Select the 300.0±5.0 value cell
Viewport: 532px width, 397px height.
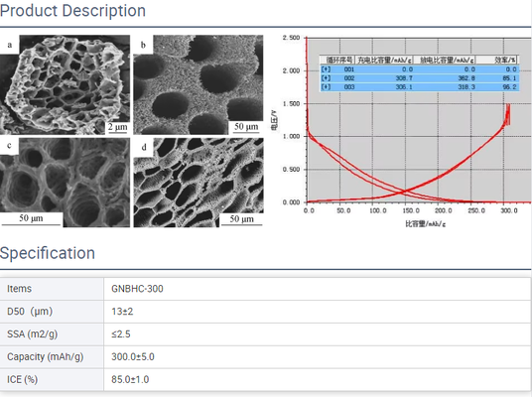pos(318,357)
